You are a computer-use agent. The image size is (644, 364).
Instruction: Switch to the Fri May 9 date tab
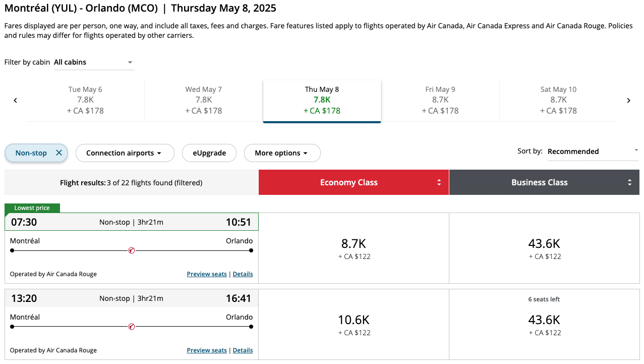pos(440,100)
